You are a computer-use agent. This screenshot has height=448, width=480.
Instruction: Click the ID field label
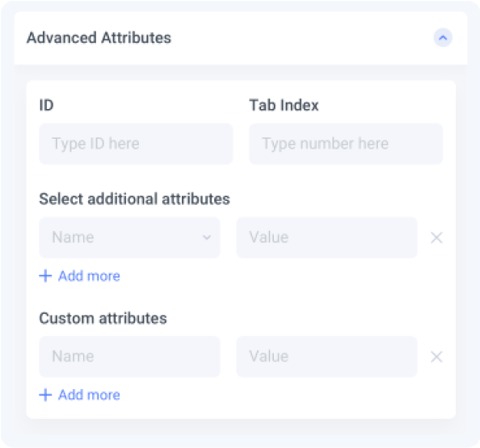coord(47,105)
